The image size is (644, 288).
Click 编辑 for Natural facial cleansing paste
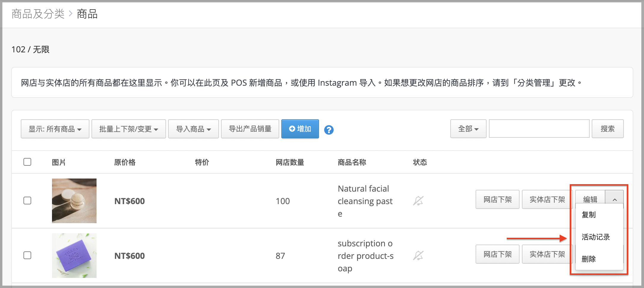tap(590, 199)
